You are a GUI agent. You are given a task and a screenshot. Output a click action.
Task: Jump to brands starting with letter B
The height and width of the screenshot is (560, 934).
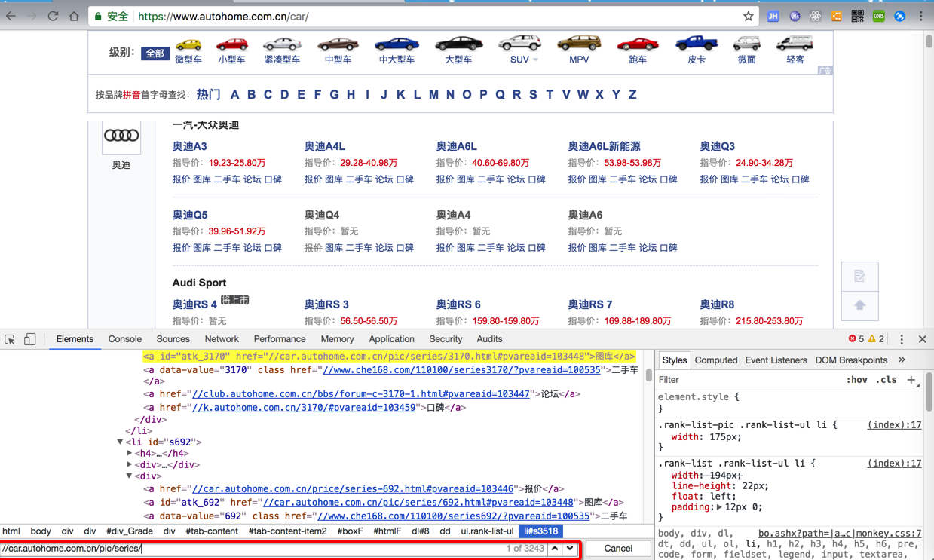tap(251, 94)
